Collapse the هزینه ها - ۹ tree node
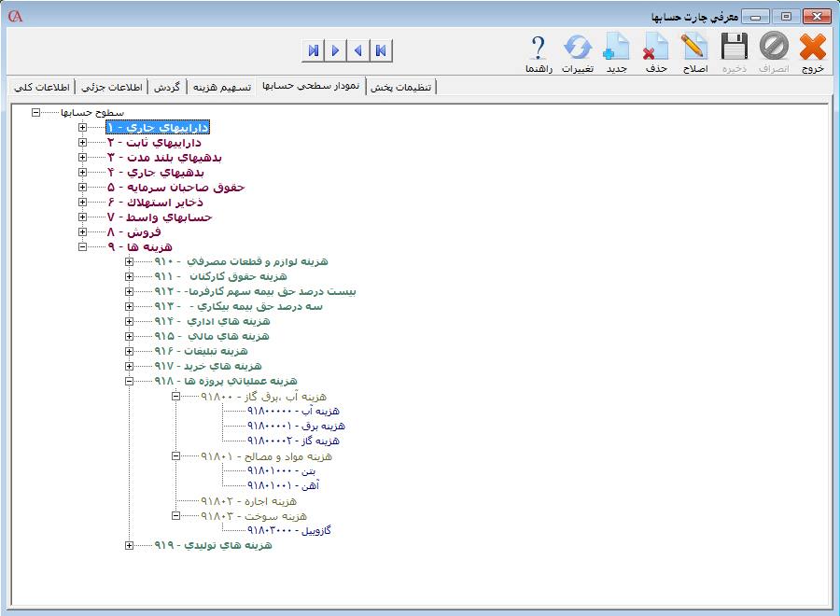 click(x=83, y=247)
